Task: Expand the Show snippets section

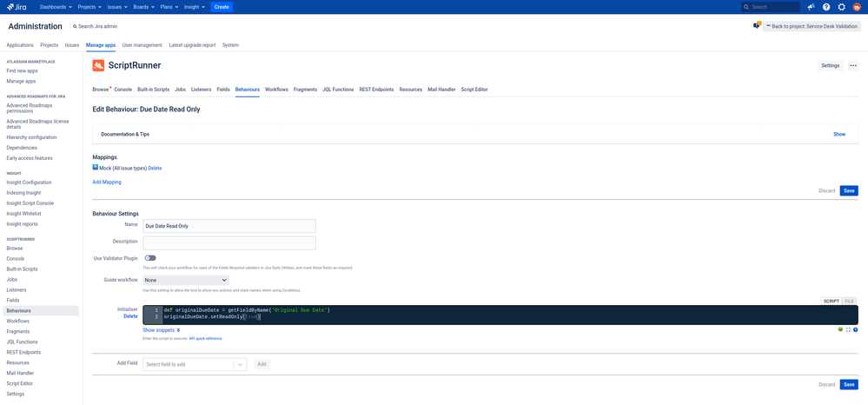Action: coord(161,330)
